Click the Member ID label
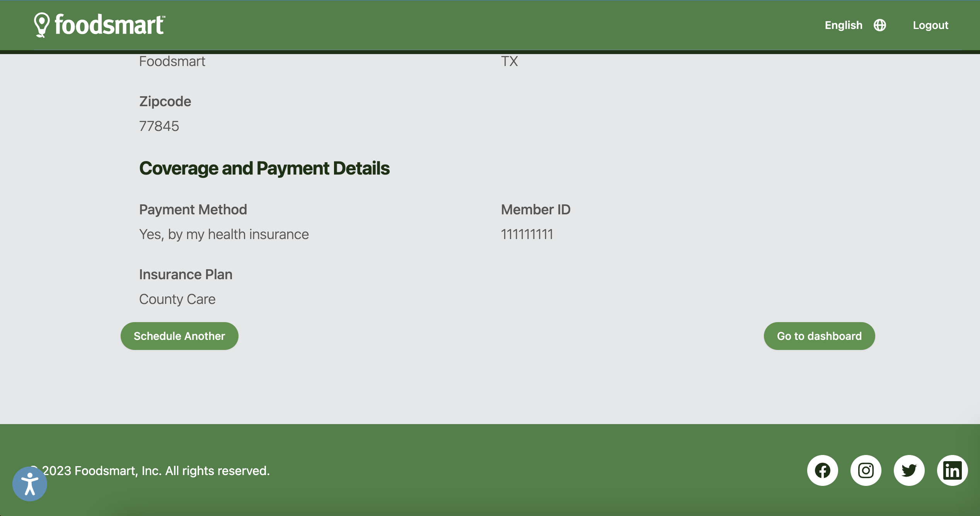This screenshot has width=980, height=516. pyautogui.click(x=536, y=209)
